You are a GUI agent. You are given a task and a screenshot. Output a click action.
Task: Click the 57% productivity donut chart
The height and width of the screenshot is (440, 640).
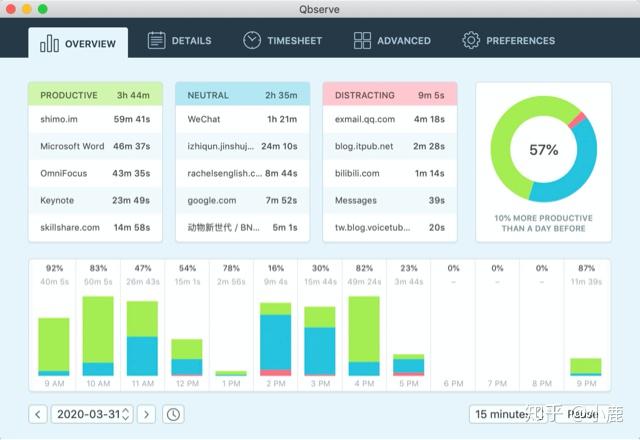[x=544, y=149]
